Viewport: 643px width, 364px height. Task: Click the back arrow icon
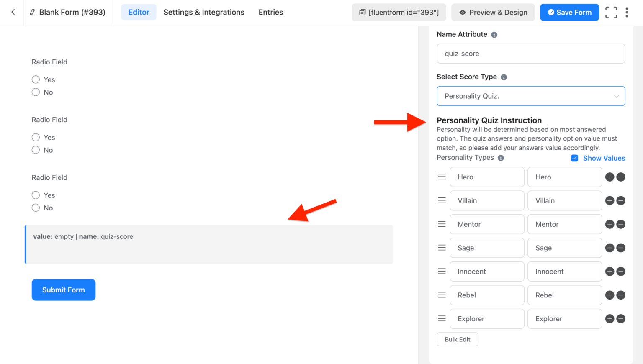coord(13,12)
